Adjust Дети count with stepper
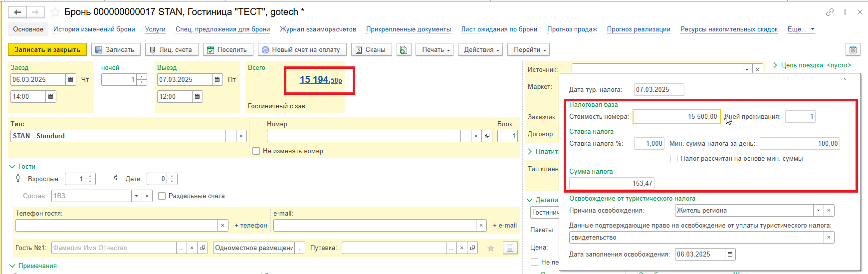868x274 pixels. point(172,179)
